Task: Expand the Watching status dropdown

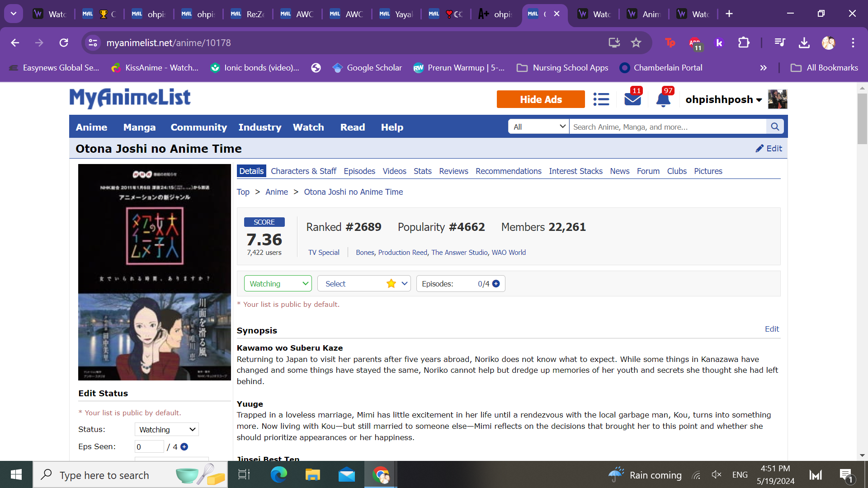Action: 278,284
